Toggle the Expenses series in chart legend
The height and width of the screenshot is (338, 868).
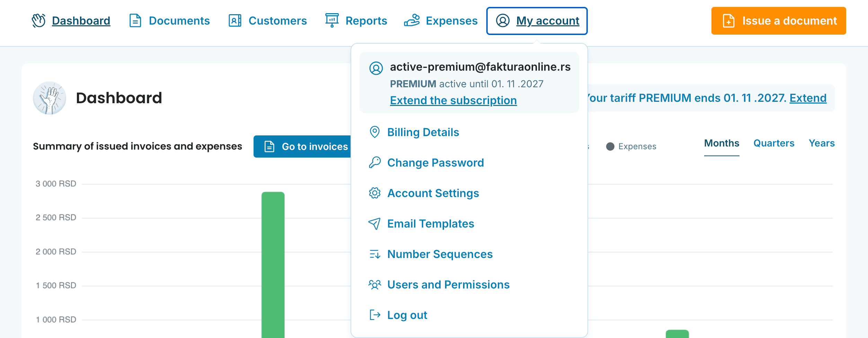pos(631,146)
